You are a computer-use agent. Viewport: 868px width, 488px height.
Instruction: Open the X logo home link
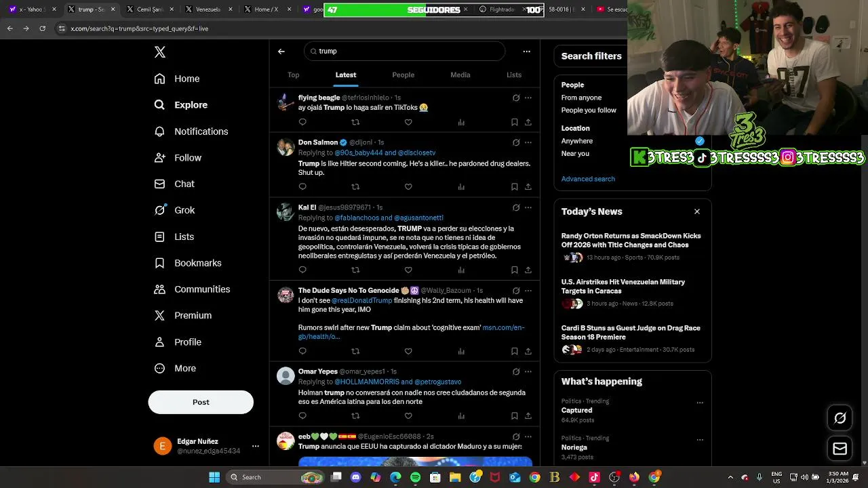[159, 52]
